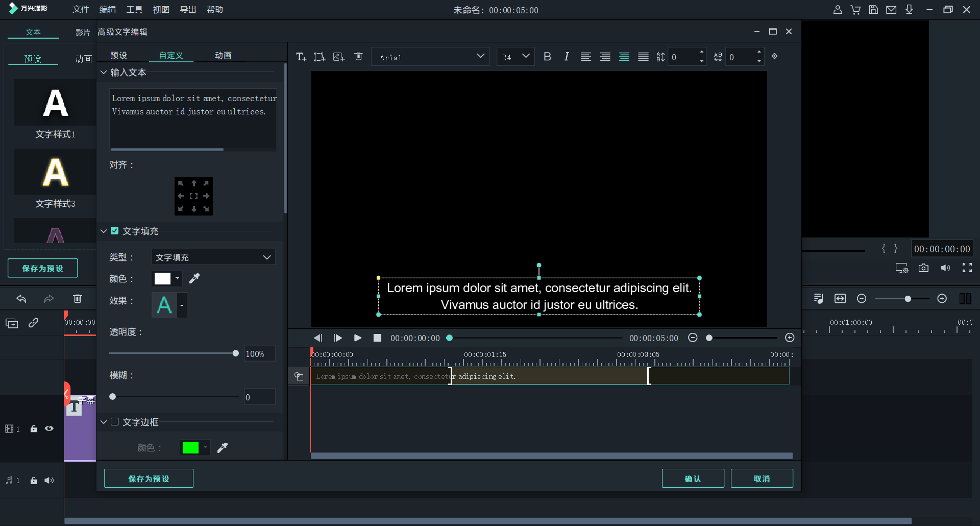Click the 取消 button
The width and height of the screenshot is (980, 526).
(x=762, y=479)
